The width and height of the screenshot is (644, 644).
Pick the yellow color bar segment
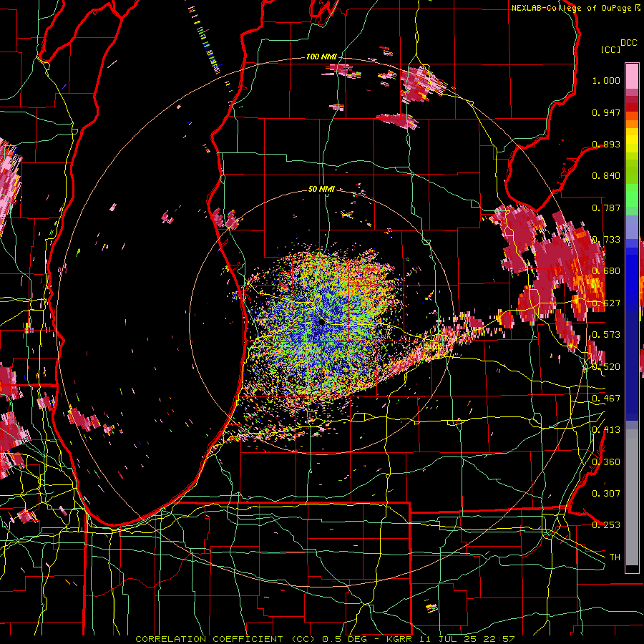point(632,140)
